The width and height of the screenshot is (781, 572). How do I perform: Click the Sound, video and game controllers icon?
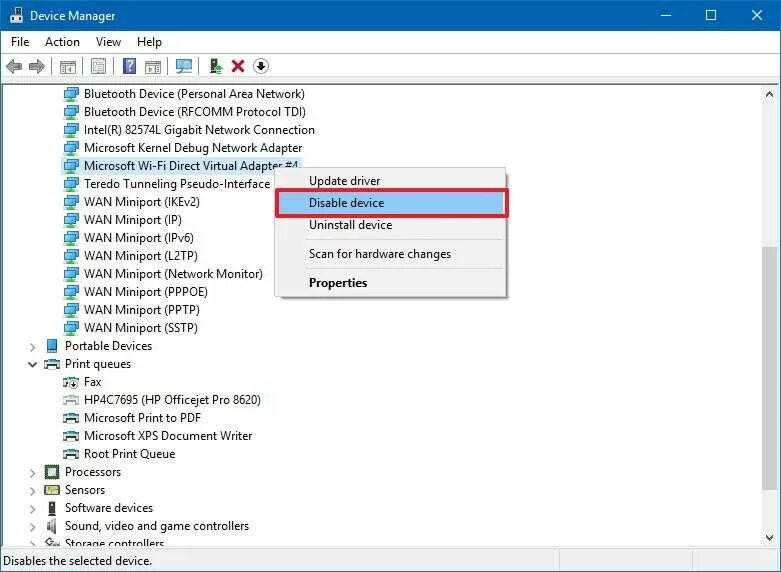click(51, 526)
